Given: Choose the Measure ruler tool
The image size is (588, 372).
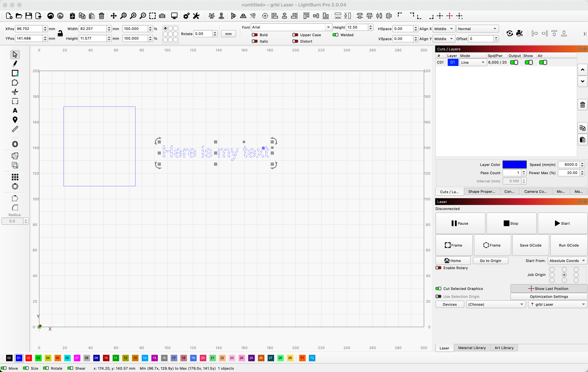Looking at the screenshot, I should point(15,129).
